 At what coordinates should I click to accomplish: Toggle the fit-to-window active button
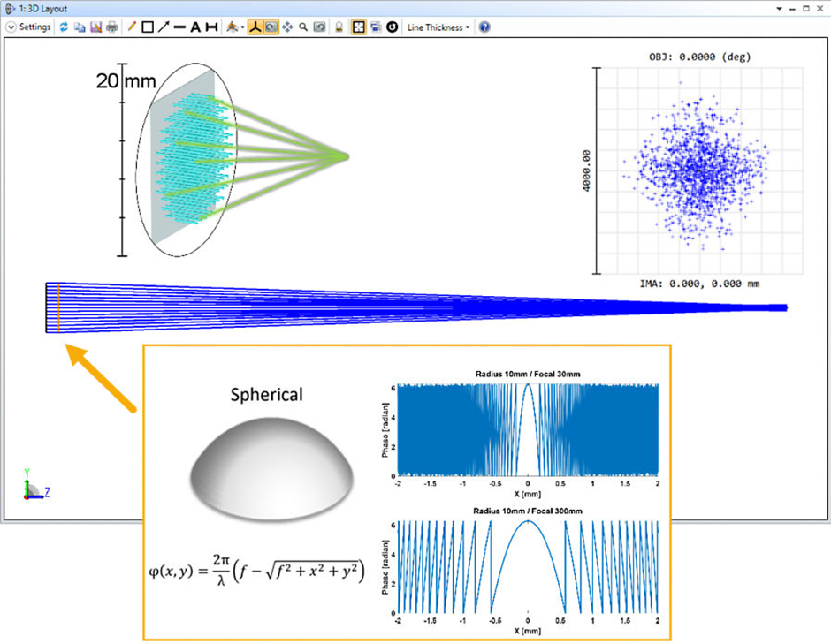click(359, 27)
